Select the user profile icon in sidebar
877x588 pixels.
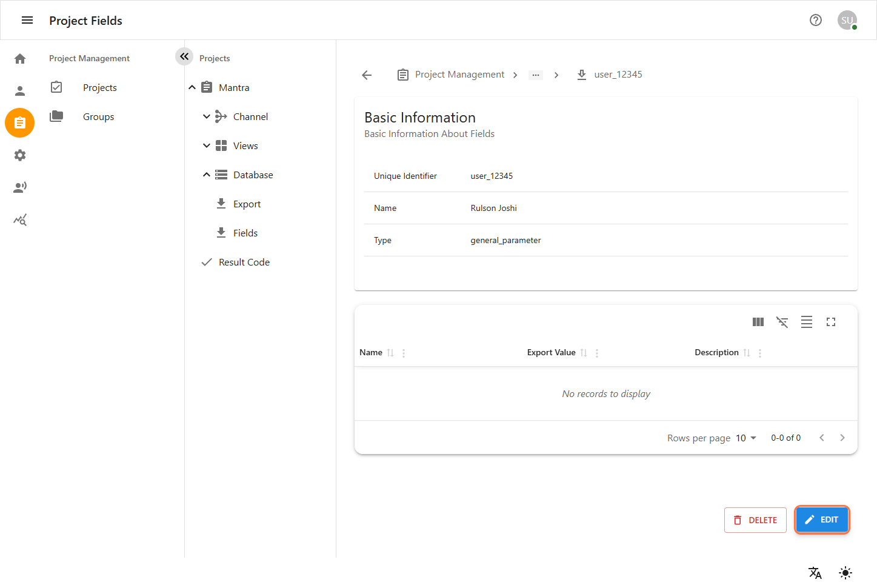click(19, 90)
